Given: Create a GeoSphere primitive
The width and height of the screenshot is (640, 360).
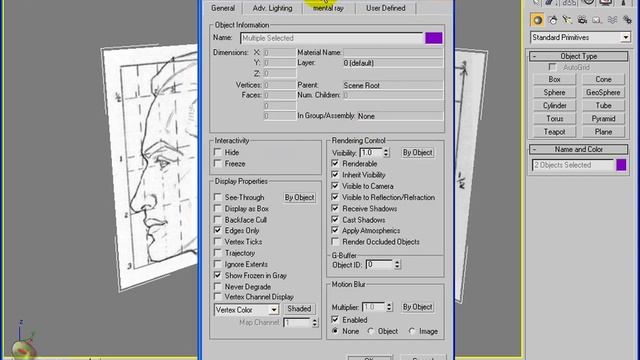Looking at the screenshot, I should pyautogui.click(x=603, y=92).
